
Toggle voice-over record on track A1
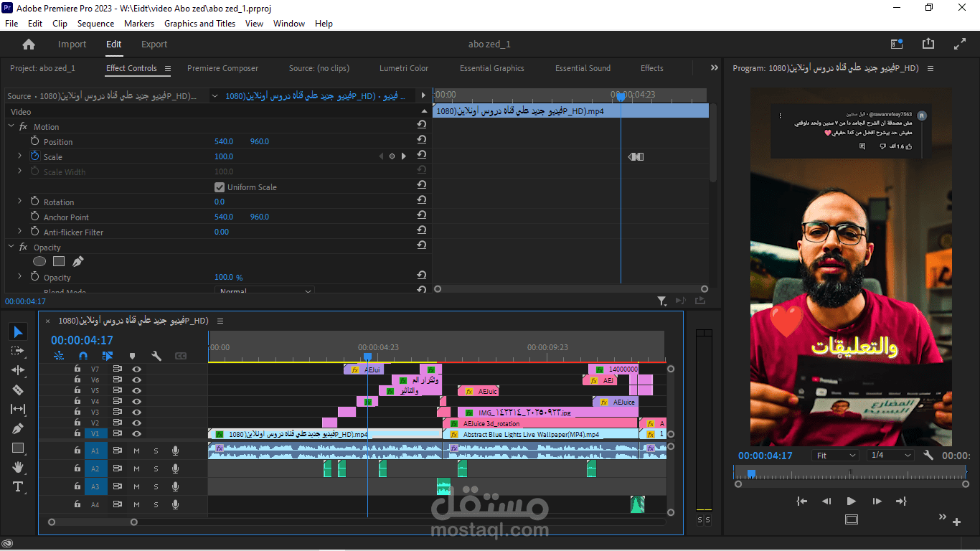click(175, 451)
